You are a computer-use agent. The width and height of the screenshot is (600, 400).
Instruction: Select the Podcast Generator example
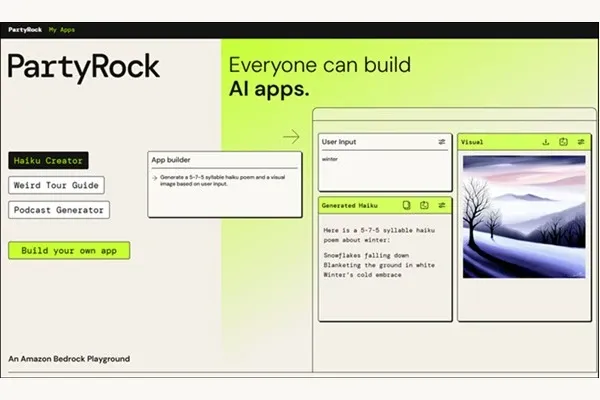(59, 210)
